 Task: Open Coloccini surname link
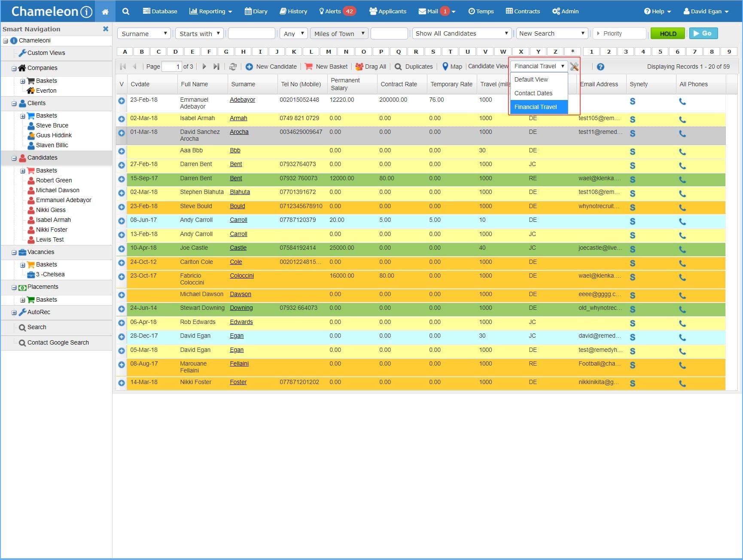click(242, 275)
